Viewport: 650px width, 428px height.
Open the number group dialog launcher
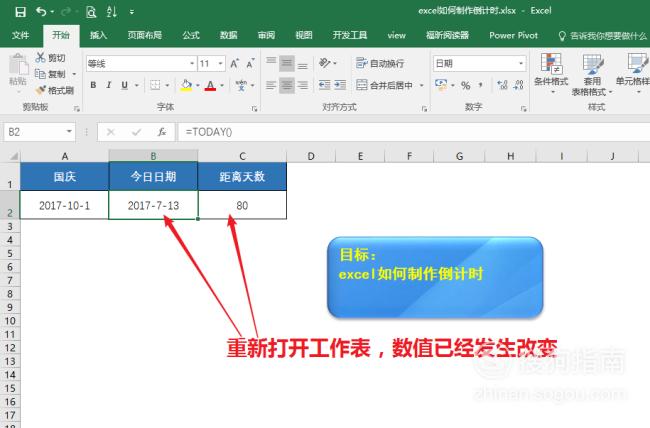pyautogui.click(x=524, y=109)
